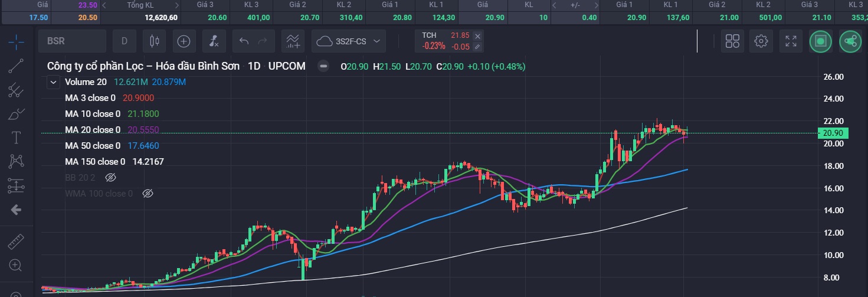Show the hidden BB 20 2 indicator

click(110, 177)
